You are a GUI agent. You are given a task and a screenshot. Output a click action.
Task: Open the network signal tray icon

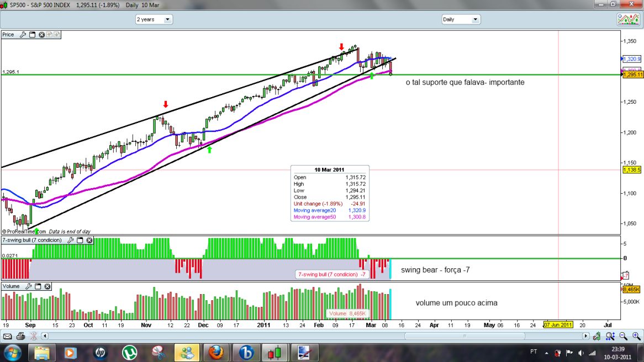[592, 353]
